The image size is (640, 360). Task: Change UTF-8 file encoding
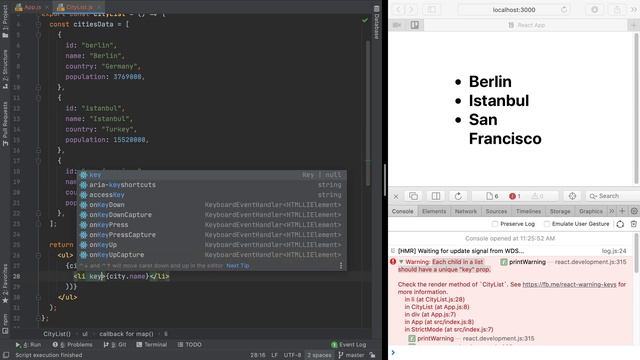[292, 355]
